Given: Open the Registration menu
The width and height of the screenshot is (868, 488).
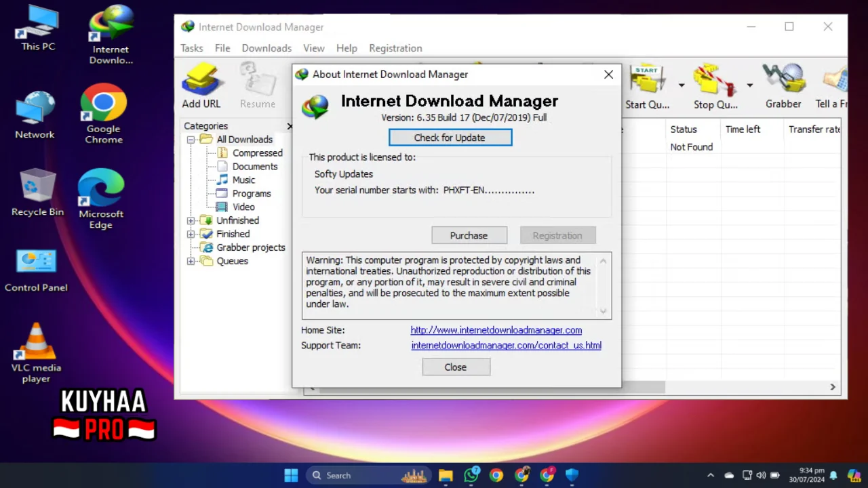Looking at the screenshot, I should tap(395, 48).
